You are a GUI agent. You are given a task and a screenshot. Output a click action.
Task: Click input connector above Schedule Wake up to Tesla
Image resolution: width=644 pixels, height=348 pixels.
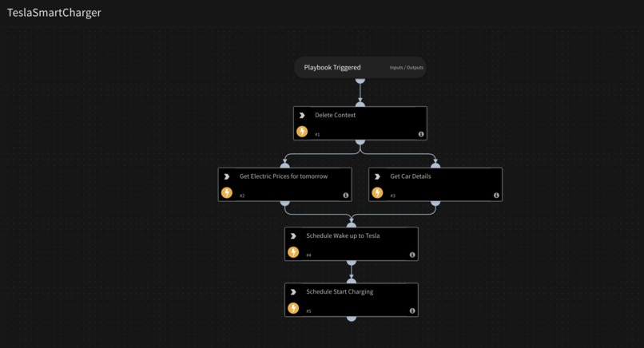pyautogui.click(x=351, y=225)
